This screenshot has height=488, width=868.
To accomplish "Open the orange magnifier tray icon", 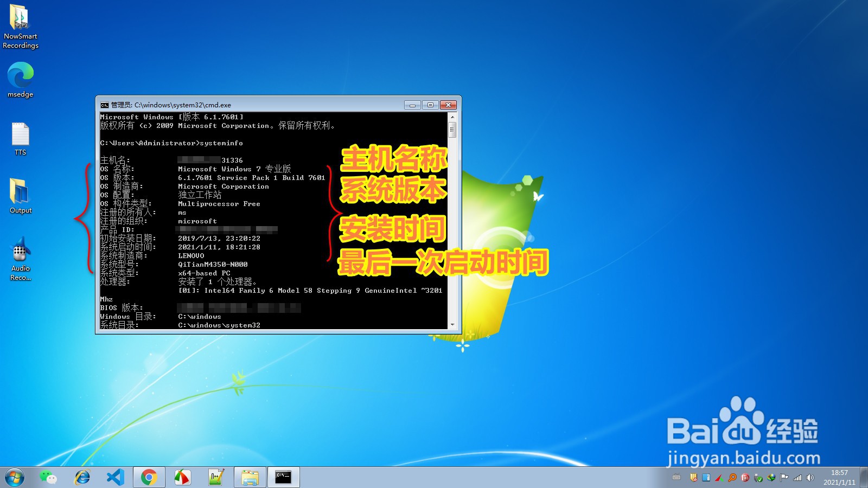I will (x=732, y=477).
